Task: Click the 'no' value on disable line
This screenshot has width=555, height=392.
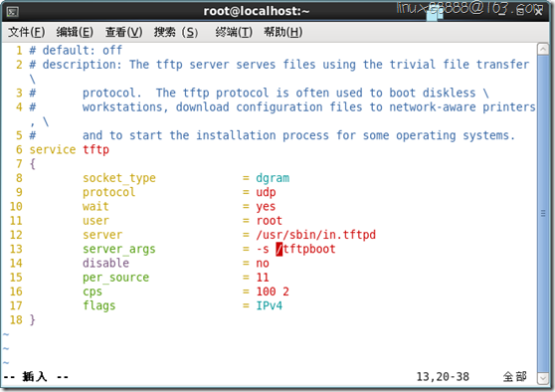Action: (263, 263)
